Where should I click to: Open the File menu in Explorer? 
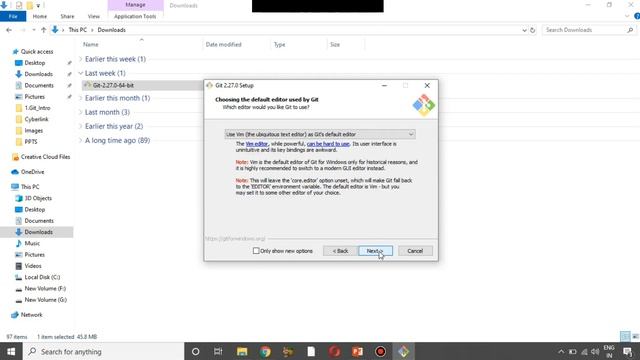tap(13, 16)
